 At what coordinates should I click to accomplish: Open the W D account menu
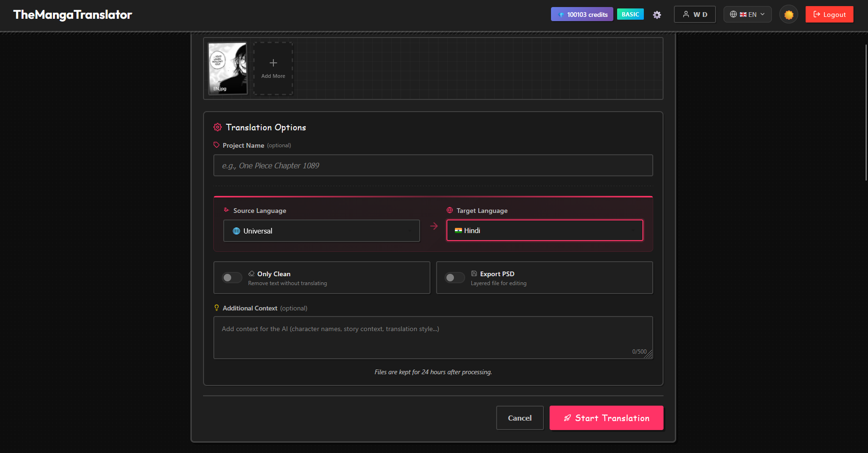pos(694,14)
